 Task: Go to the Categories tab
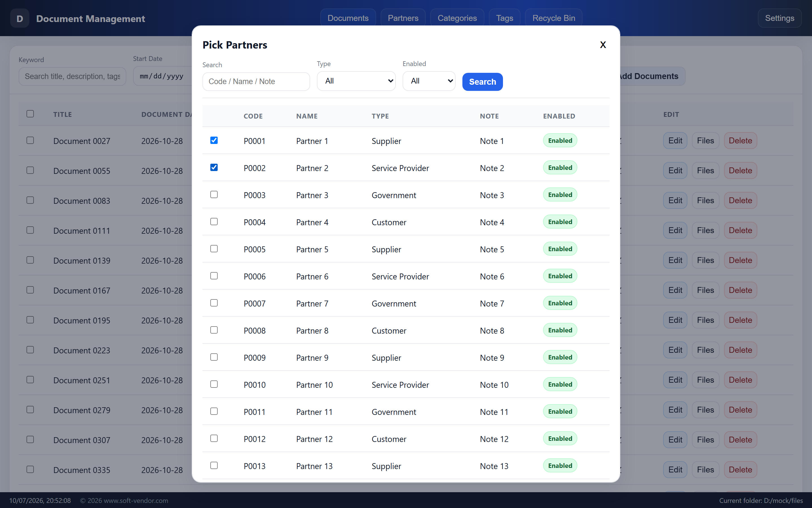click(x=457, y=18)
